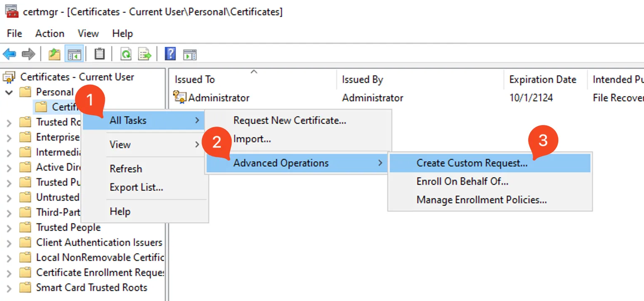The height and width of the screenshot is (301, 644).
Task: Toggle the console tree pane visibility
Action: click(x=74, y=54)
